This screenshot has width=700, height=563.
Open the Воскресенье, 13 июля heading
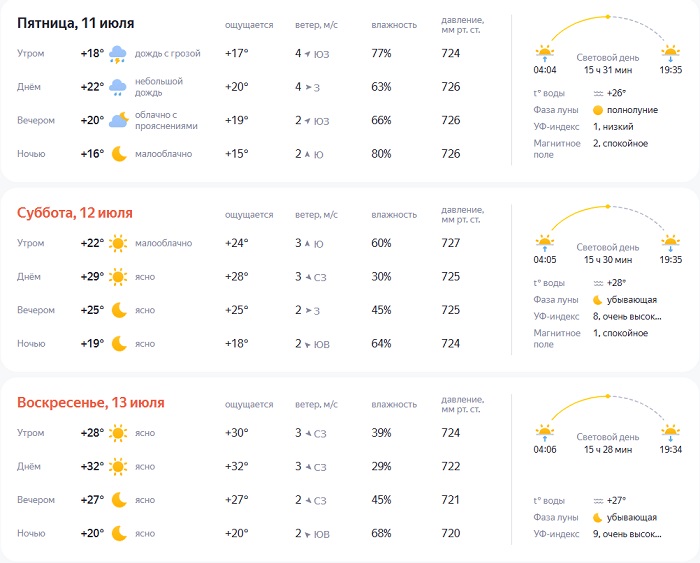point(91,403)
